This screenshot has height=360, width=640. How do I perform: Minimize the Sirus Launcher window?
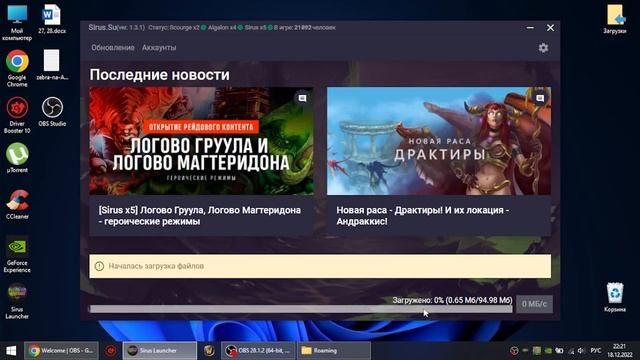pyautogui.click(x=530, y=27)
